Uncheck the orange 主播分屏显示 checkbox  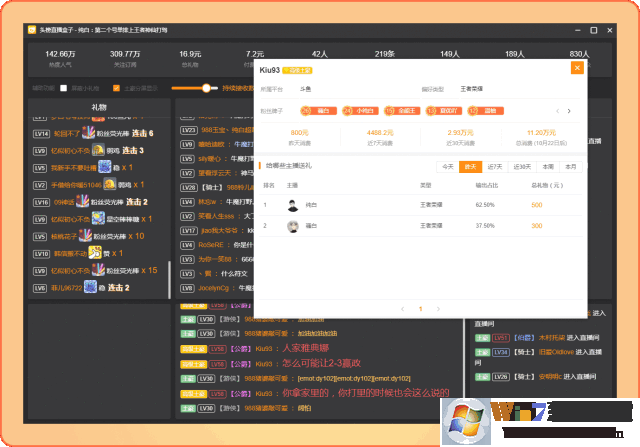[x=118, y=88]
